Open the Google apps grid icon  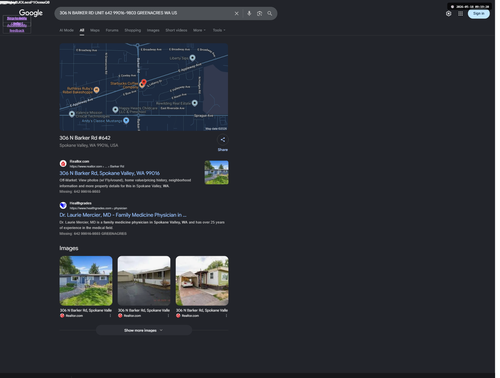point(460,14)
